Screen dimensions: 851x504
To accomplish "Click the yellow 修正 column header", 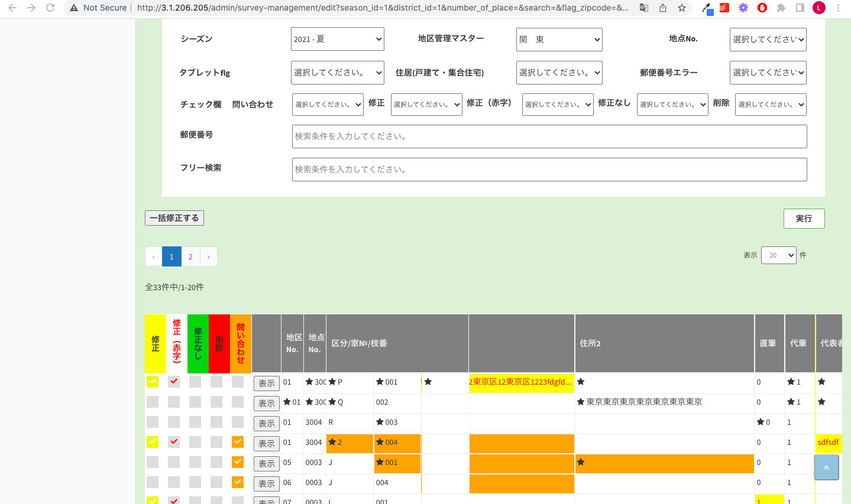I will coord(156,344).
